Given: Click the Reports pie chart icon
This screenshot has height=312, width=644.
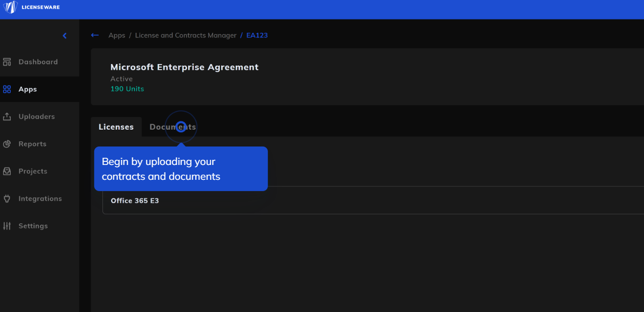Looking at the screenshot, I should pyautogui.click(x=7, y=144).
